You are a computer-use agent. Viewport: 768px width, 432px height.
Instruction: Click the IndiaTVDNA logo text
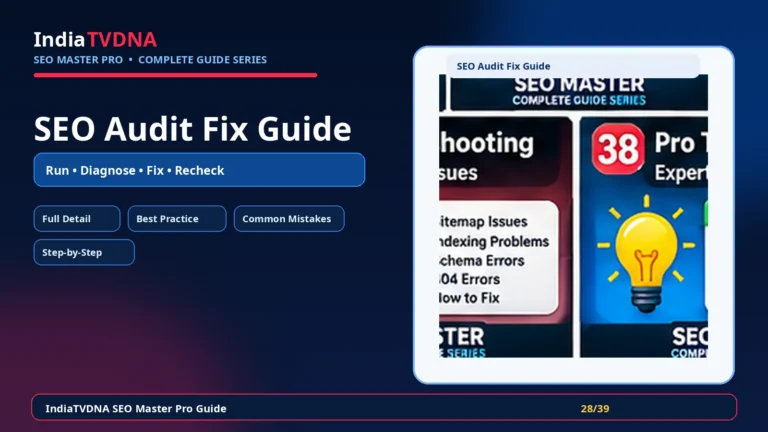[x=95, y=40]
